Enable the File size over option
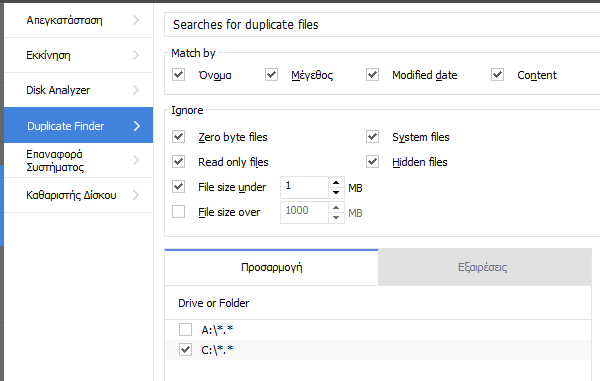Image resolution: width=600 pixels, height=381 pixels. (179, 212)
